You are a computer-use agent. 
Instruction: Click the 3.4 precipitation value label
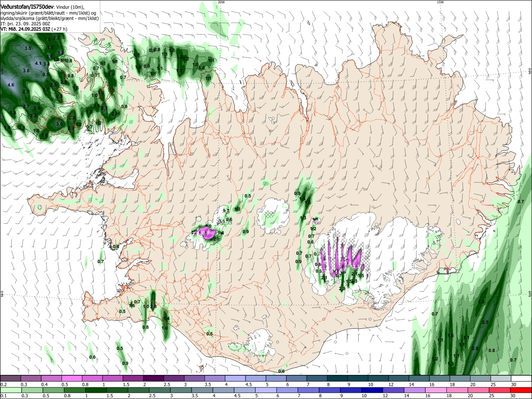point(46,64)
